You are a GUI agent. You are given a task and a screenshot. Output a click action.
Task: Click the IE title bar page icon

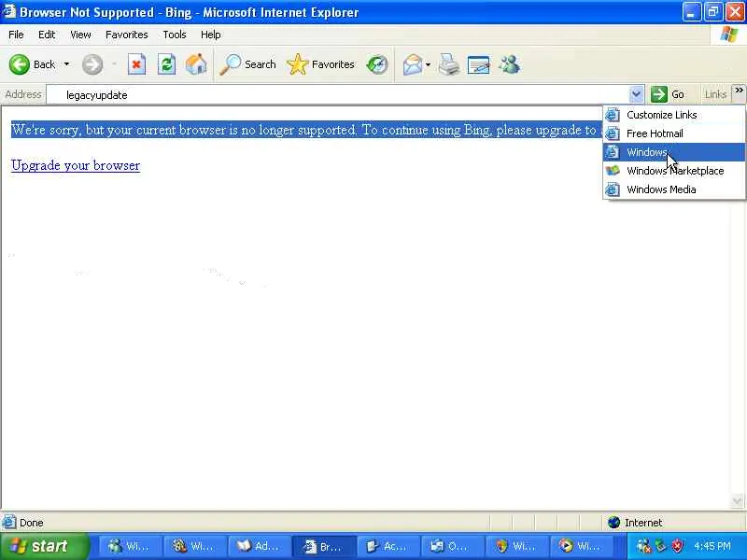coord(8,11)
